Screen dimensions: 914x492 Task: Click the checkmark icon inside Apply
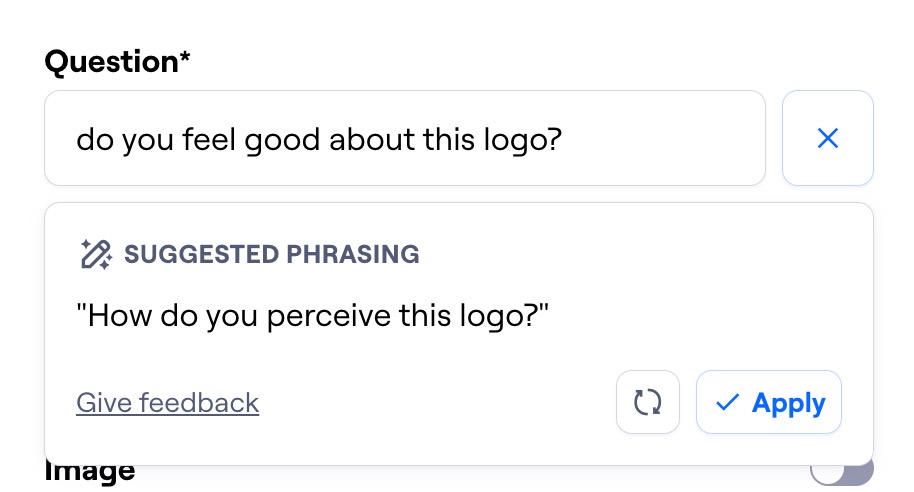pos(728,403)
